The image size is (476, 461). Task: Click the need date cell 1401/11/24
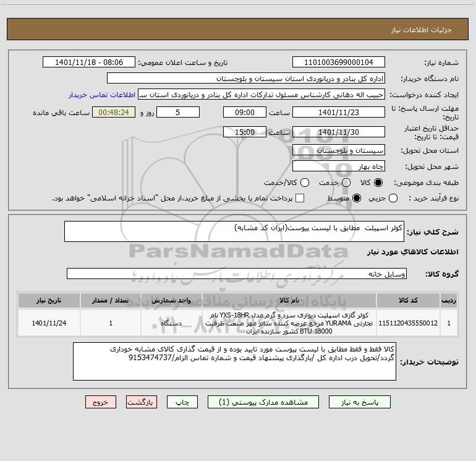click(x=49, y=323)
